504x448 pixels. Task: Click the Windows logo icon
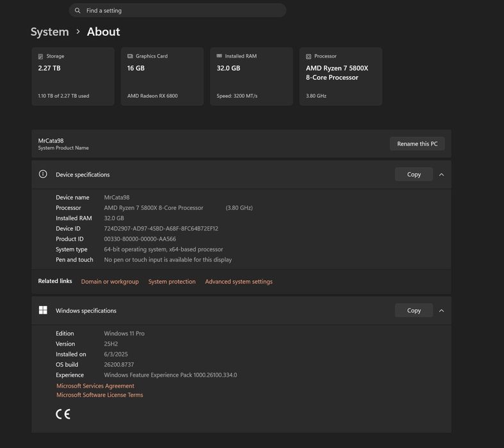pyautogui.click(x=43, y=310)
